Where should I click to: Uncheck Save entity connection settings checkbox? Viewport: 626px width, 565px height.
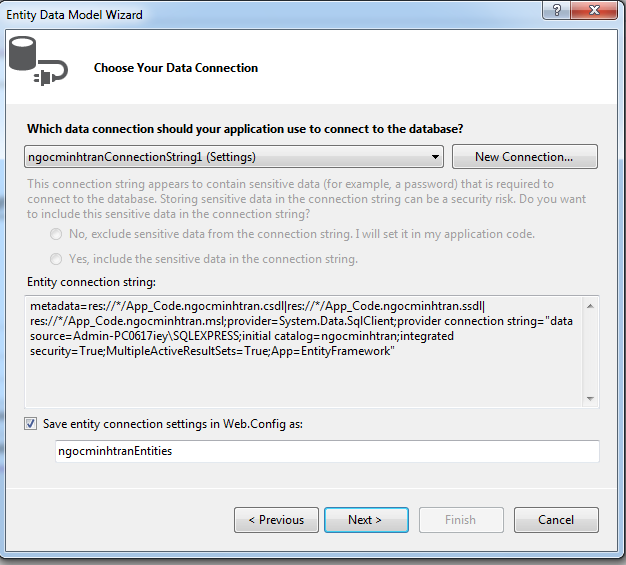(x=31, y=424)
